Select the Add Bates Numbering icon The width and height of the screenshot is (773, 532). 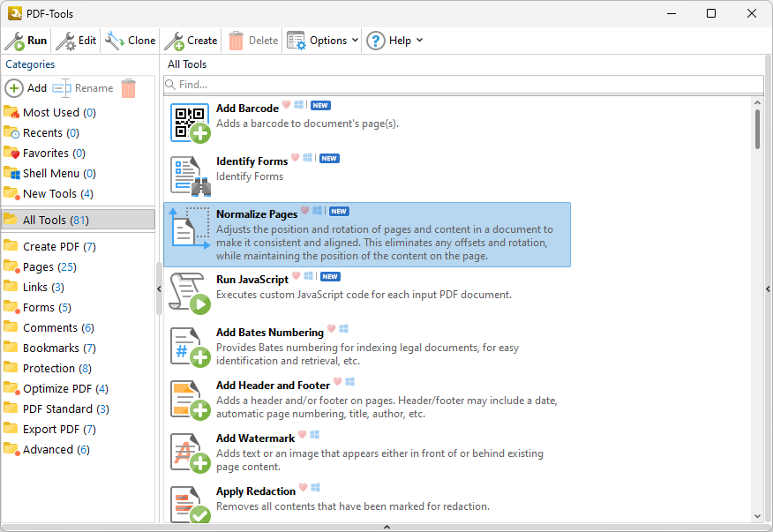190,346
